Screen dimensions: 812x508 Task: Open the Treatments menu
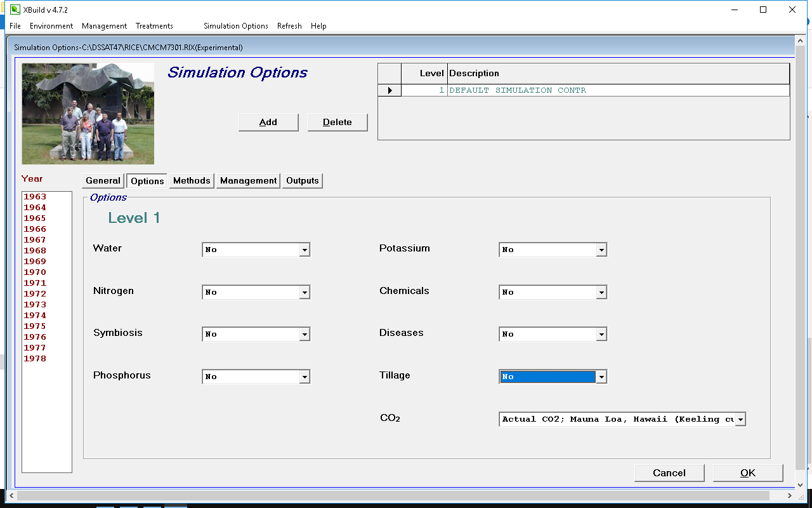[154, 26]
